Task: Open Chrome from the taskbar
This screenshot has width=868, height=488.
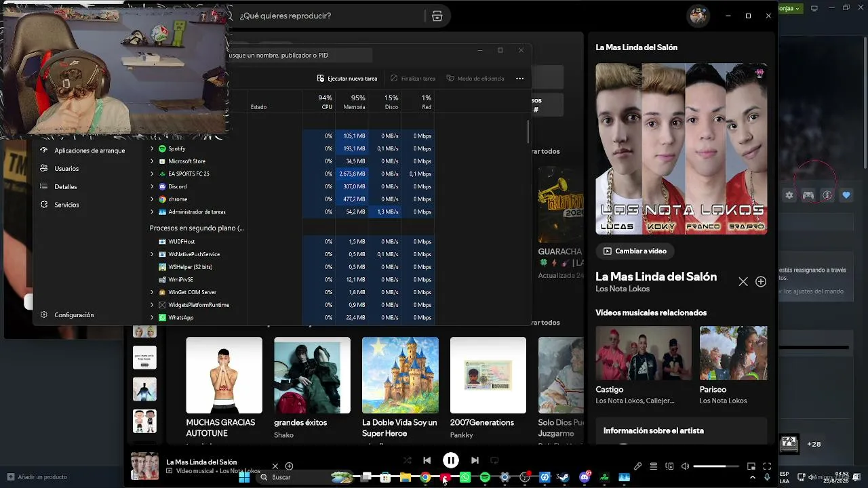Action: tap(425, 477)
